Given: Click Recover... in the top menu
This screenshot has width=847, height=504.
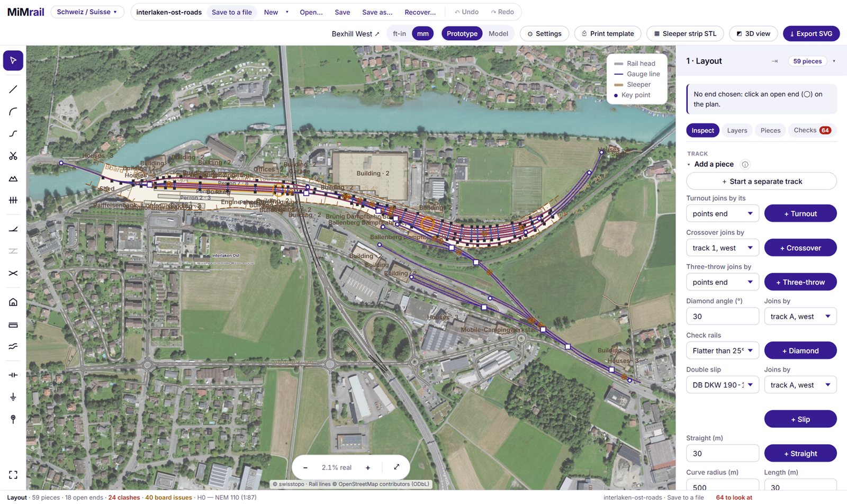Looking at the screenshot, I should click(420, 12).
